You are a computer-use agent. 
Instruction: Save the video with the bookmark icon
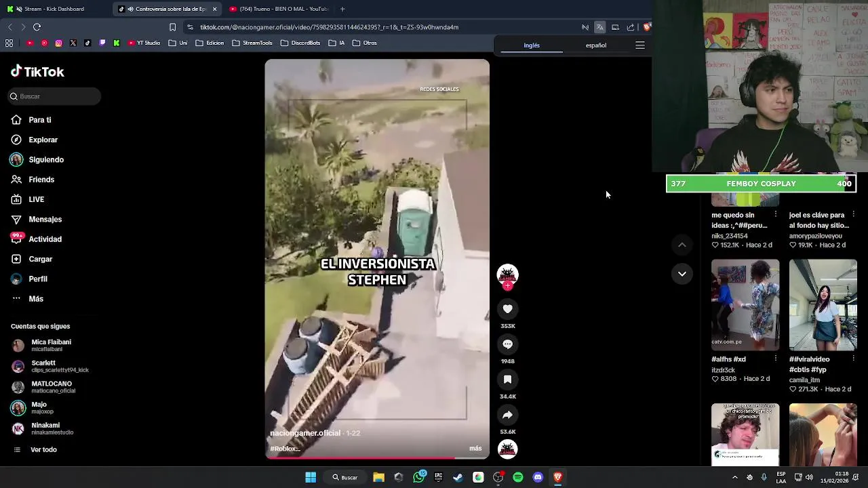point(507,380)
